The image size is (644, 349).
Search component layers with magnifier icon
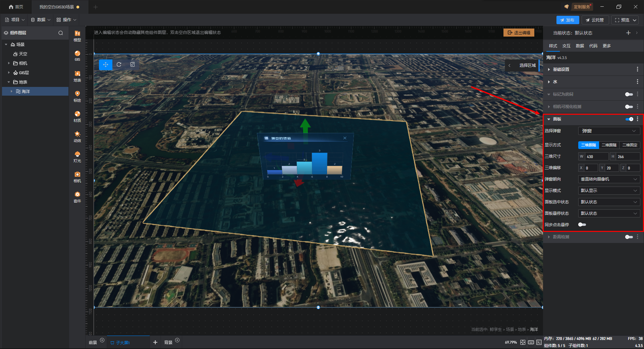[61, 33]
